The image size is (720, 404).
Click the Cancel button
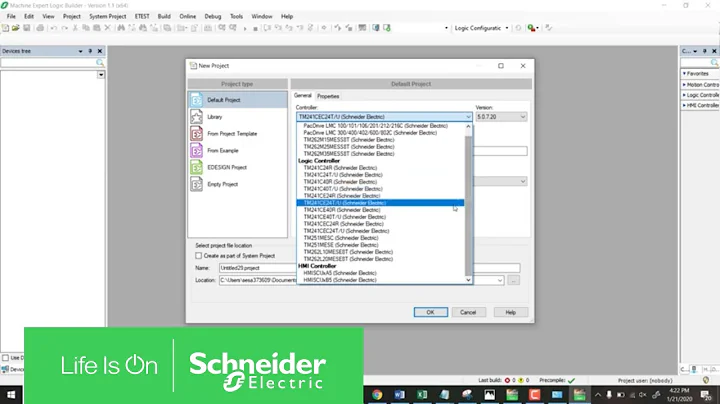point(468,312)
